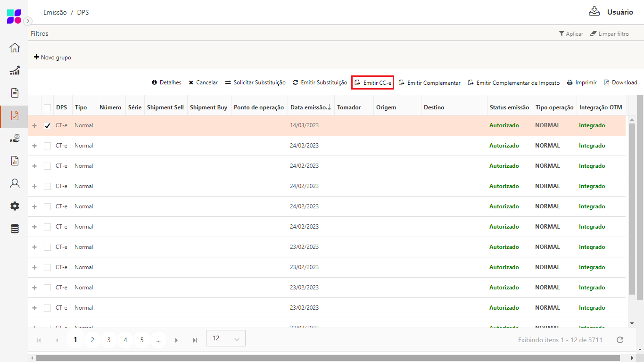
Task: Sort by Data emissão column header
Action: click(x=310, y=107)
